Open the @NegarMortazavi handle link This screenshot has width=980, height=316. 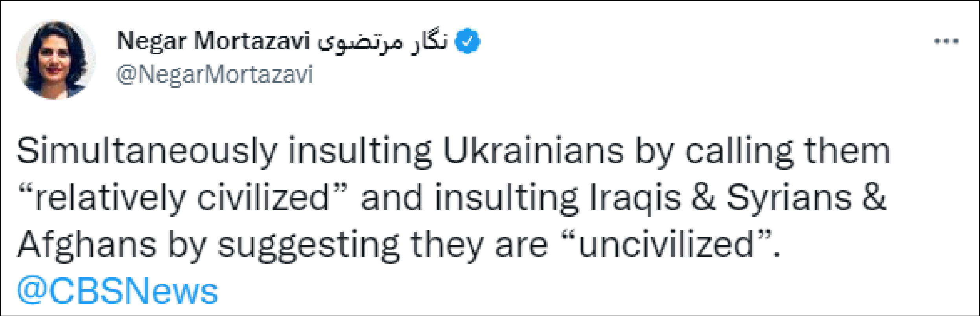point(215,74)
